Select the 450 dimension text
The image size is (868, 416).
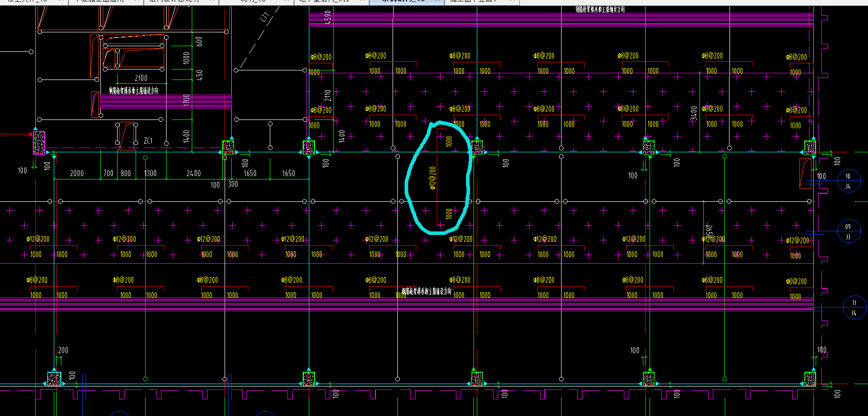pos(199,75)
